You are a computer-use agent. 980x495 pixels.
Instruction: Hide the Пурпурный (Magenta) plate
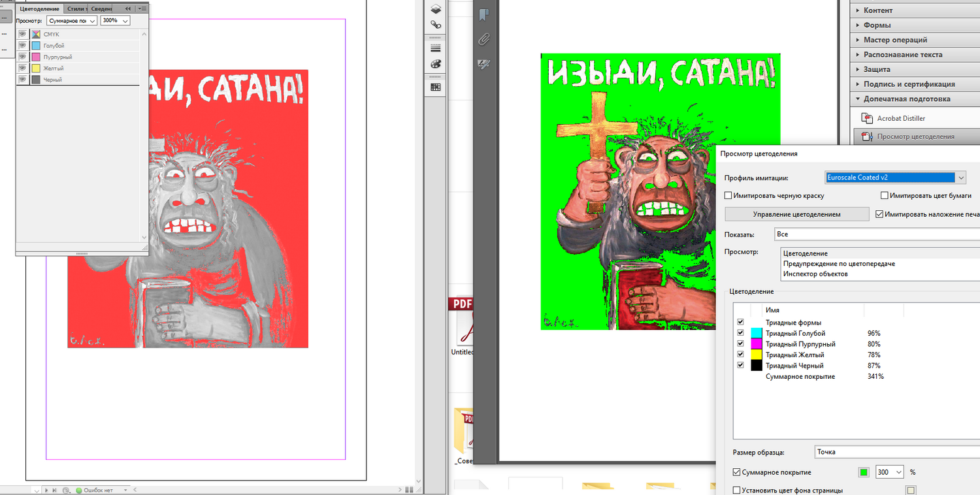click(22, 57)
